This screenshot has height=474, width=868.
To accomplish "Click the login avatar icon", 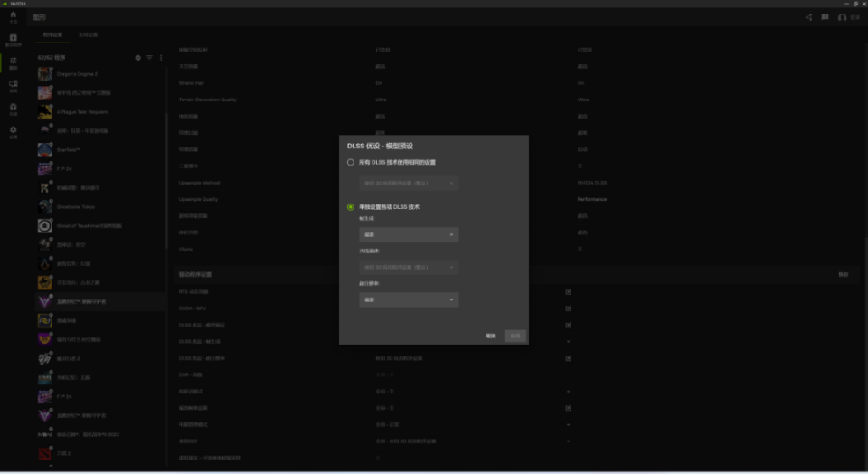I will point(842,18).
